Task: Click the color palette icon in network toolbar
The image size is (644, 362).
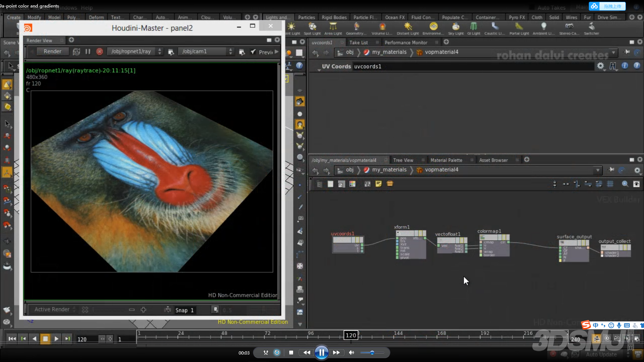Action: click(x=352, y=184)
